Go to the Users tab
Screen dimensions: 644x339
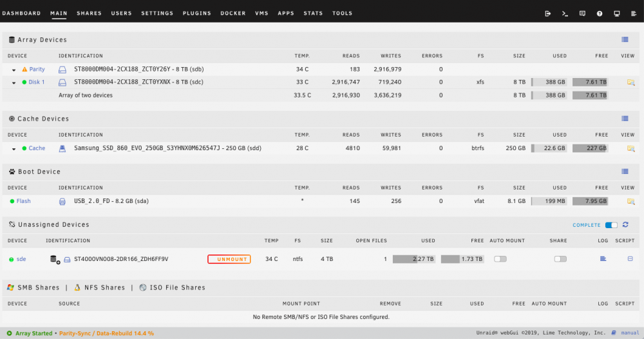(121, 13)
